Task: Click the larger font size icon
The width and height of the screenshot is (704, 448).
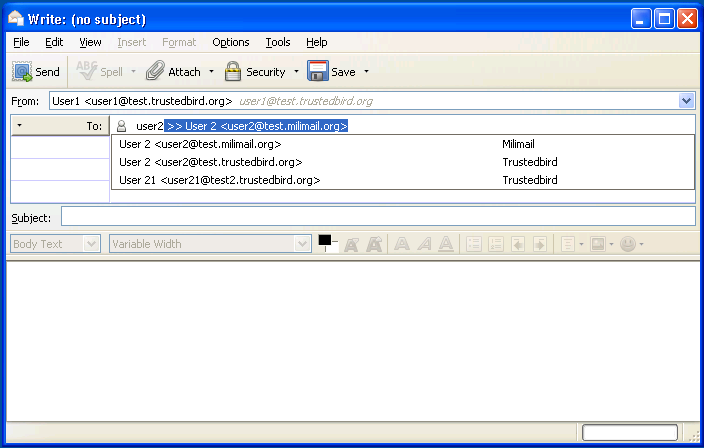Action: coord(374,244)
